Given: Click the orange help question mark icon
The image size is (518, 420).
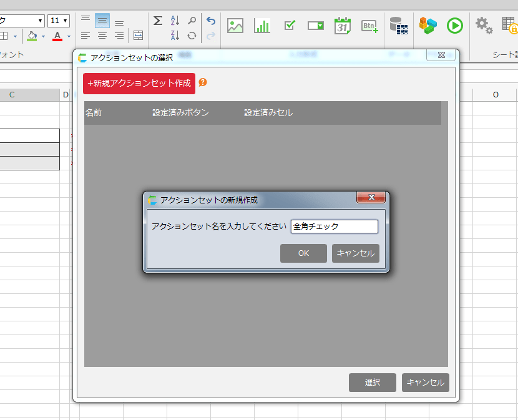Looking at the screenshot, I should click(x=203, y=82).
